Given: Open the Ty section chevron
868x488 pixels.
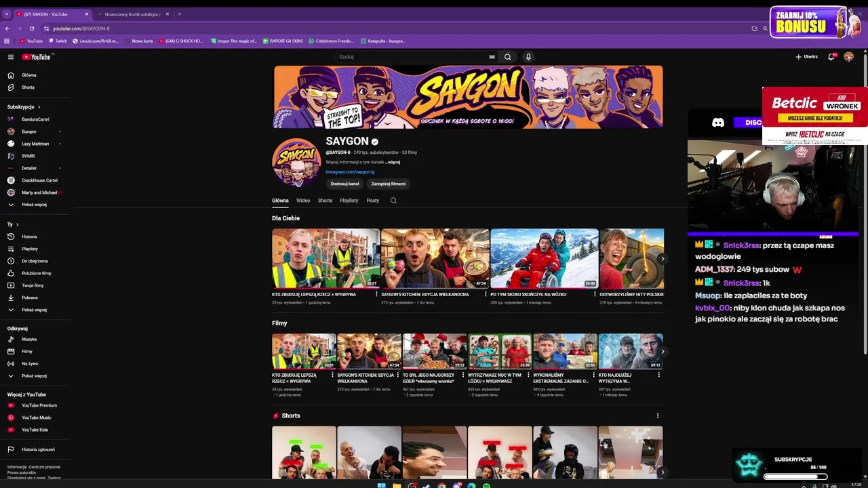Looking at the screenshot, I should click(x=17, y=224).
